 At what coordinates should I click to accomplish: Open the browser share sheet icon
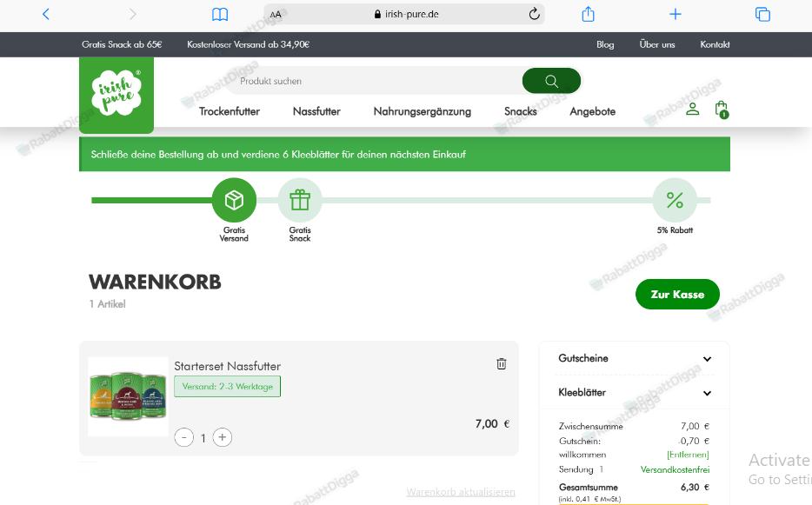(588, 14)
